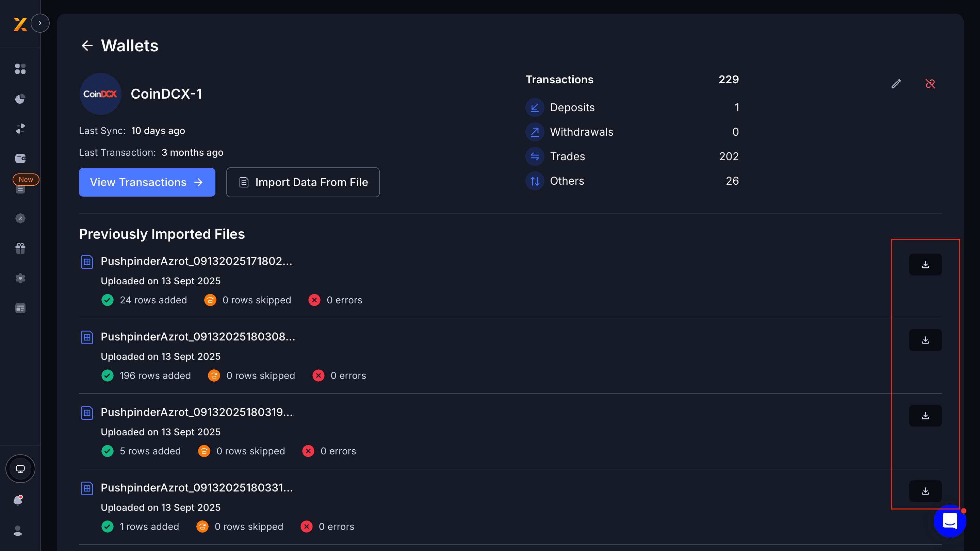The image size is (980, 551).
Task: Download the file with 196 rows added
Action: pos(925,340)
